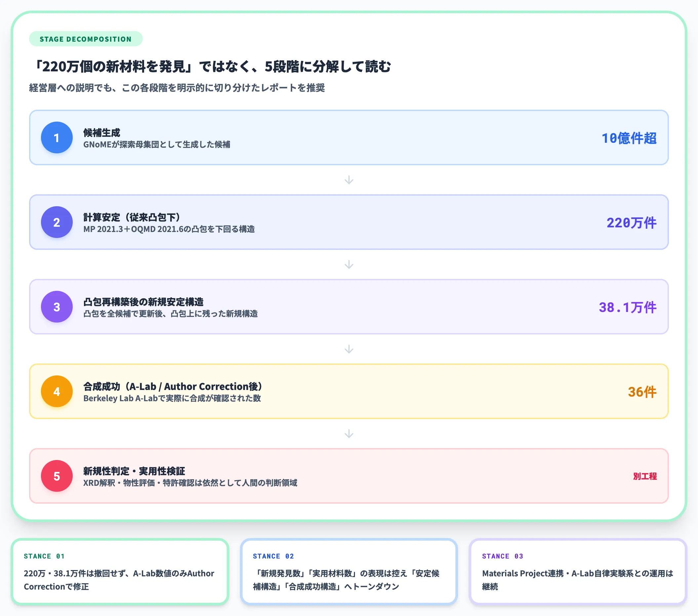The image size is (698, 616).
Task: Click the GNoMEが探索母集団として生成した候補 description
Action: pos(157,144)
